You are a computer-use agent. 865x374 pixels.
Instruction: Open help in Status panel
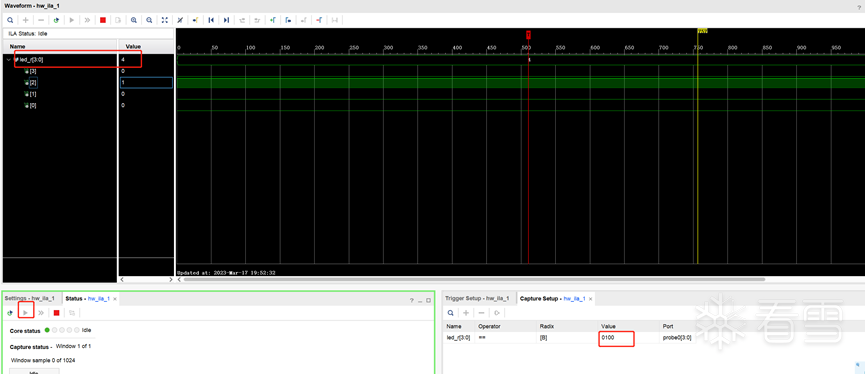(411, 301)
